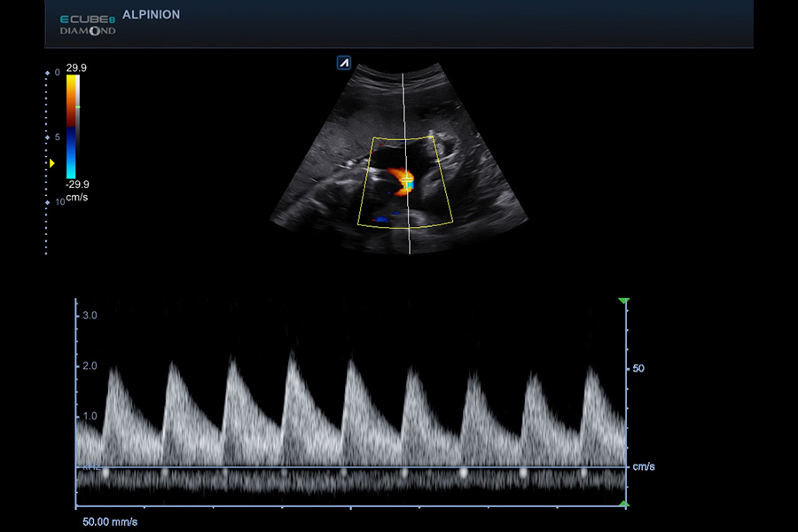Click the -29.9 minimum velocity value
798x532 pixels.
77,184
